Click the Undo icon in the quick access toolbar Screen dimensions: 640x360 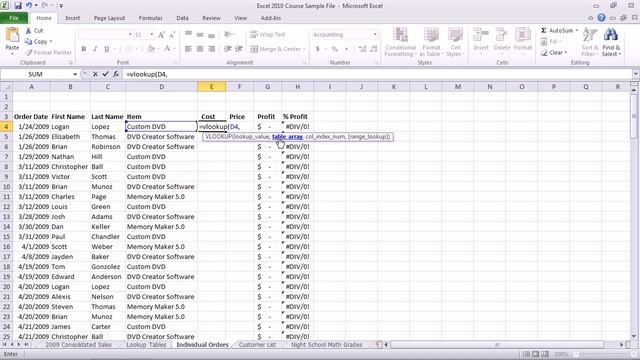point(29,5)
